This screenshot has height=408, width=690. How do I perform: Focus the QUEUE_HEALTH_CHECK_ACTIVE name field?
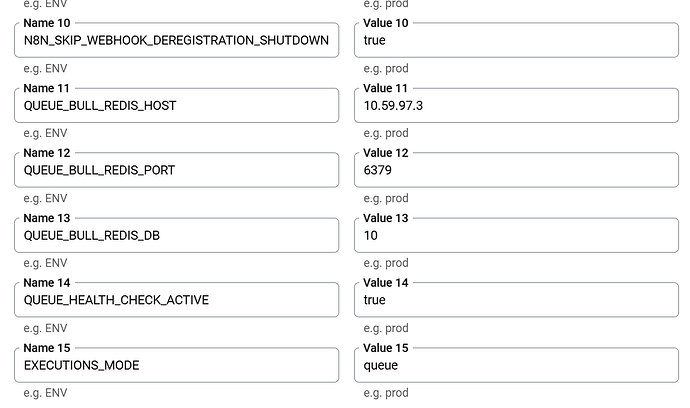[176, 301]
